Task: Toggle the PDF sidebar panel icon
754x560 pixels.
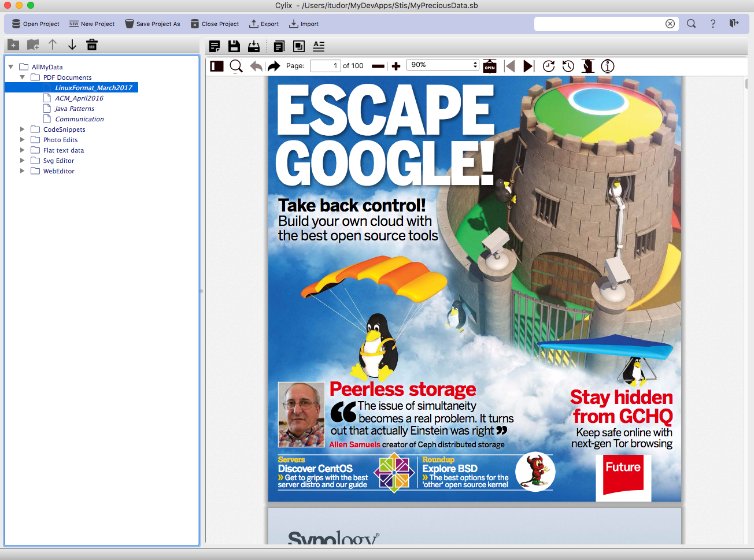Action: click(217, 66)
